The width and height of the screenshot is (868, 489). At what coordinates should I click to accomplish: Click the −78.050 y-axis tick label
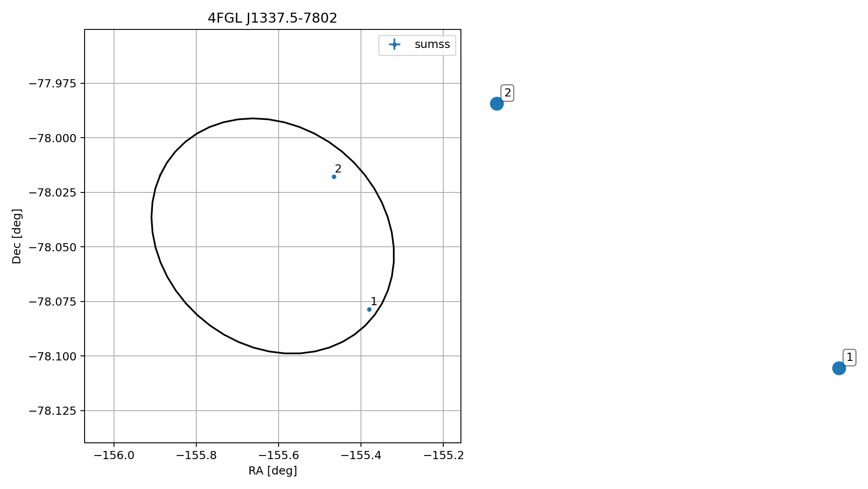point(53,247)
